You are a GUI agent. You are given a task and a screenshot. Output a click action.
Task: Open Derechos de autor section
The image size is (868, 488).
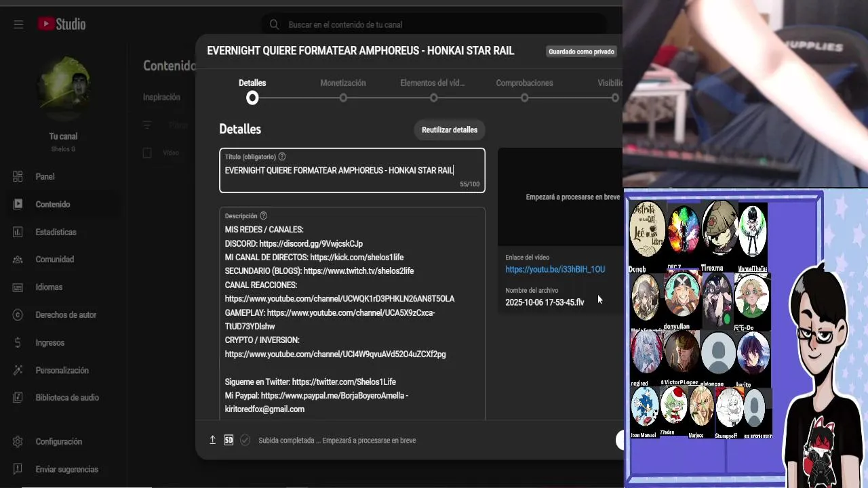[x=66, y=315]
